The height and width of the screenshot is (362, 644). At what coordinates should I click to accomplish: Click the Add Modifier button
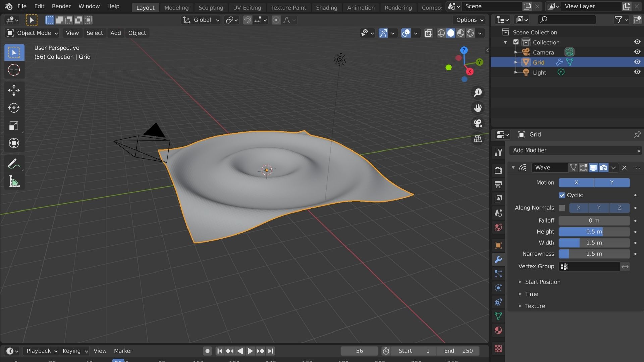[575, 150]
